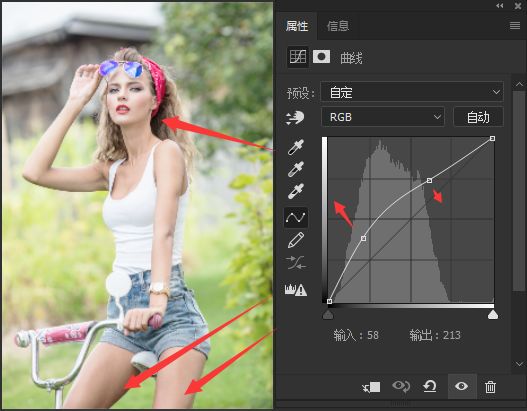Click the panel vertical scrollbar thumb
The image size is (527, 411).
click(518, 190)
